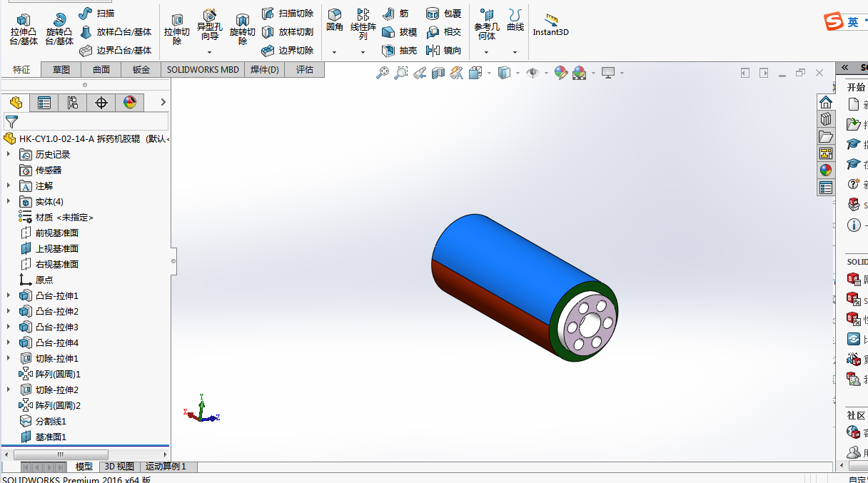The width and height of the screenshot is (868, 483).
Task: Expand the 实体(4) solid bodies node
Action: (9, 201)
